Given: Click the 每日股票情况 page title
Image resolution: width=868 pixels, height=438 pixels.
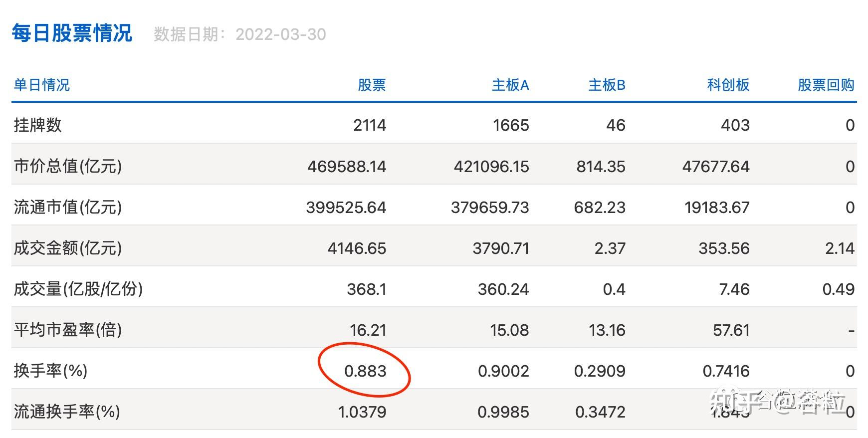Looking at the screenshot, I should pos(72,33).
